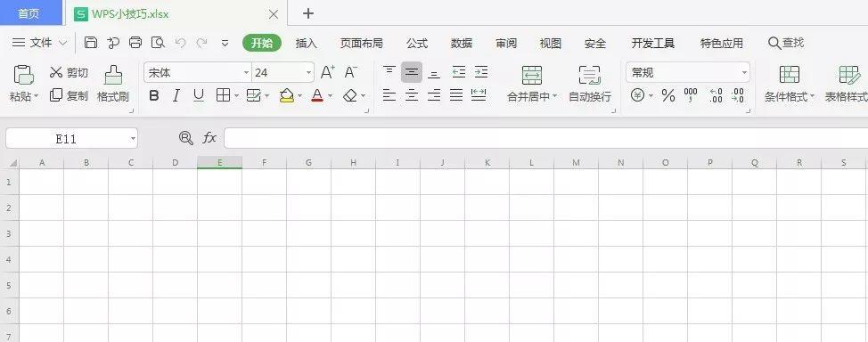Screen dimensions: 868x342
Task: Open the font size dropdown showing 24
Action: [309, 72]
